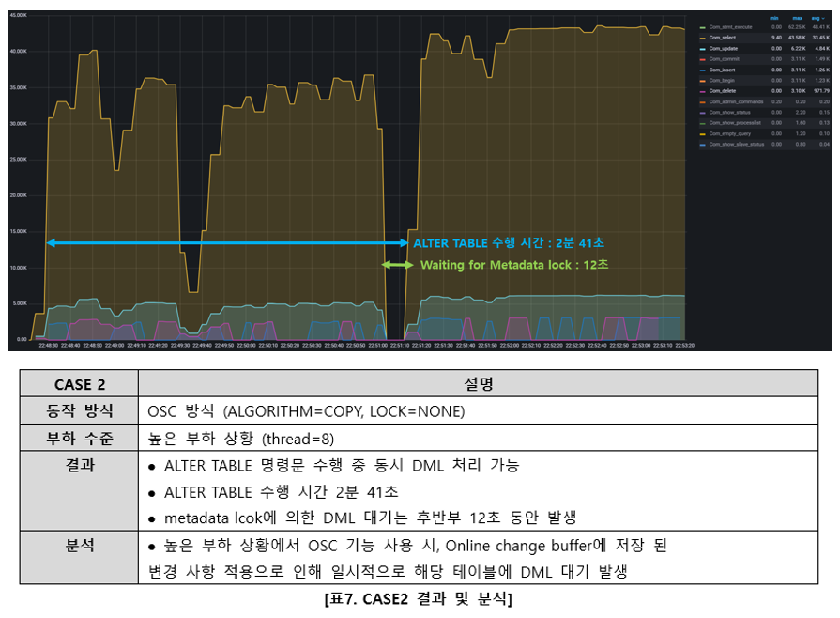Toggle the Com_select series label

tap(723, 38)
